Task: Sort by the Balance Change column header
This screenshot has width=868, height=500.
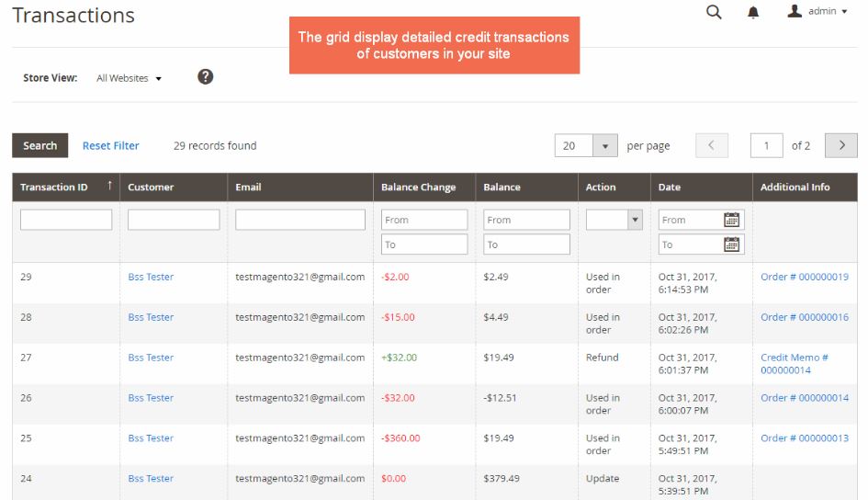Action: [418, 187]
